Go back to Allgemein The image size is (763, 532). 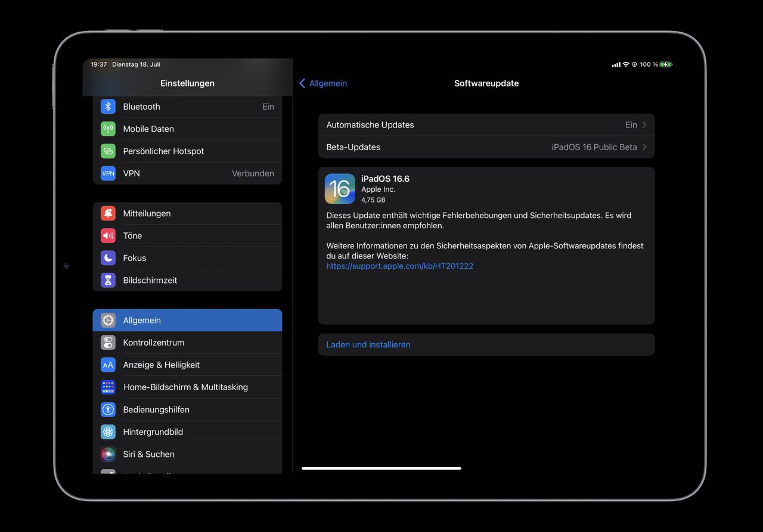pyautogui.click(x=323, y=83)
